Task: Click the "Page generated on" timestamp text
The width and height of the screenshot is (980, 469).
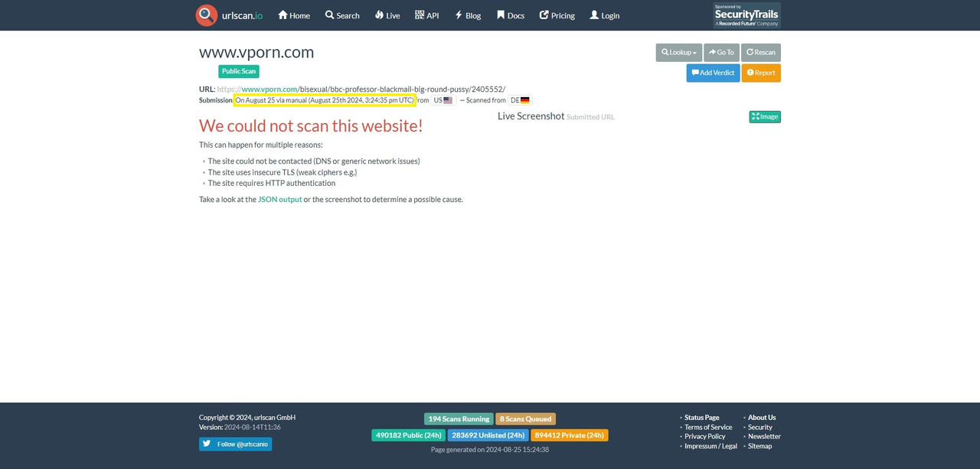Action: (490, 450)
